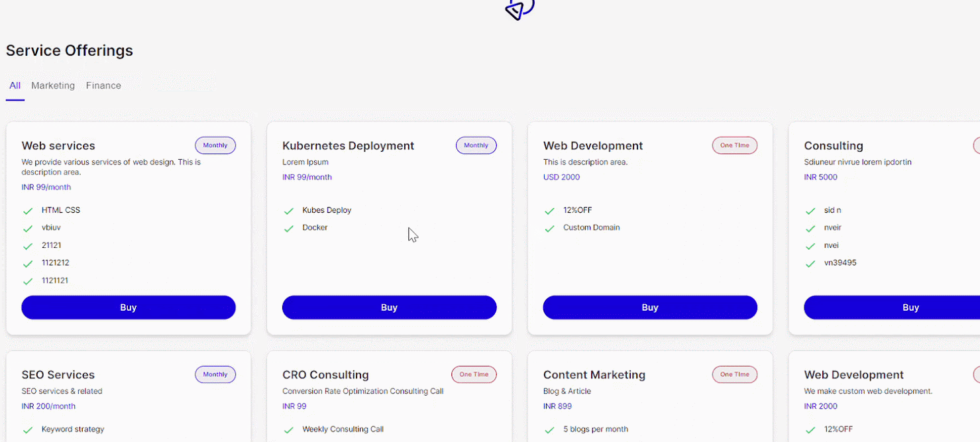Screen dimensions: 980x442
Task: Click the One Time badge on CRO Consulting
Action: coord(474,374)
